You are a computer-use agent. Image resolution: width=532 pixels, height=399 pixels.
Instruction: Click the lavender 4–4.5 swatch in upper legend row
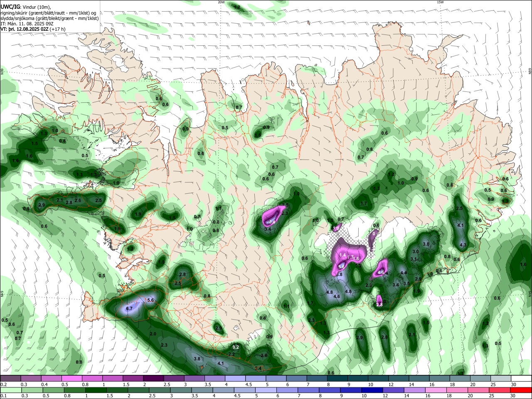pyautogui.click(x=235, y=379)
